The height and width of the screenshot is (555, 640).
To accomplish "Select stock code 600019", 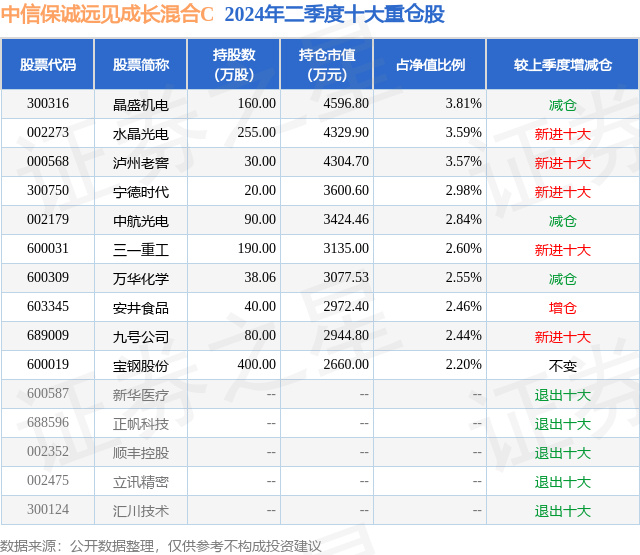I will pos(48,364).
